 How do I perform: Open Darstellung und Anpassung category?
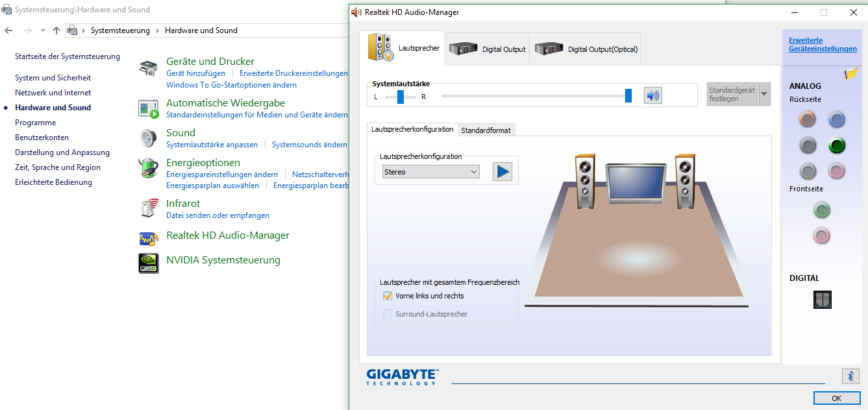click(62, 152)
